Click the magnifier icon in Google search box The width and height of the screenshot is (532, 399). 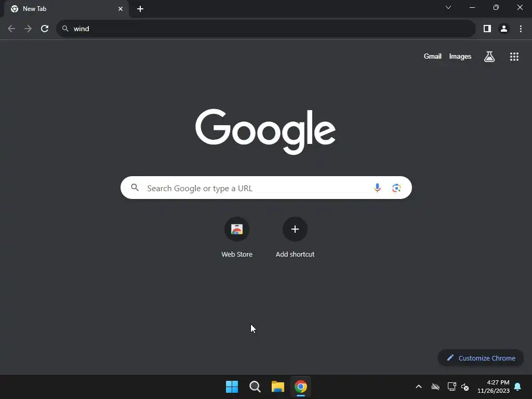tap(135, 187)
